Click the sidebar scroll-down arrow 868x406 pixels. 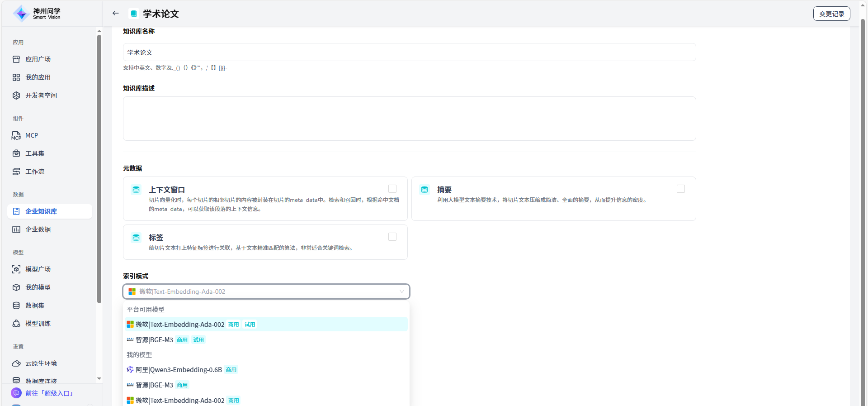(x=99, y=378)
